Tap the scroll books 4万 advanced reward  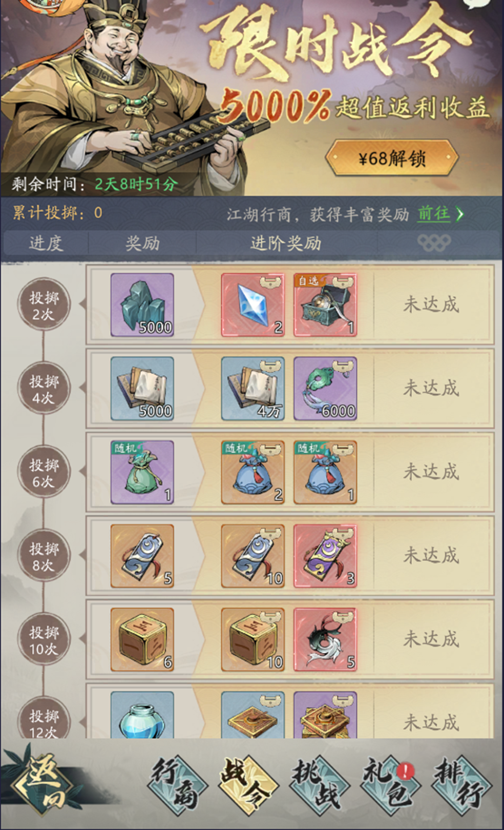[x=253, y=389]
